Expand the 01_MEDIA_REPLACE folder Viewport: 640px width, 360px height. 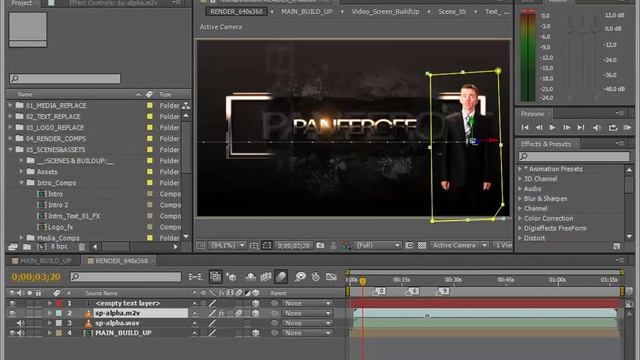(x=10, y=105)
